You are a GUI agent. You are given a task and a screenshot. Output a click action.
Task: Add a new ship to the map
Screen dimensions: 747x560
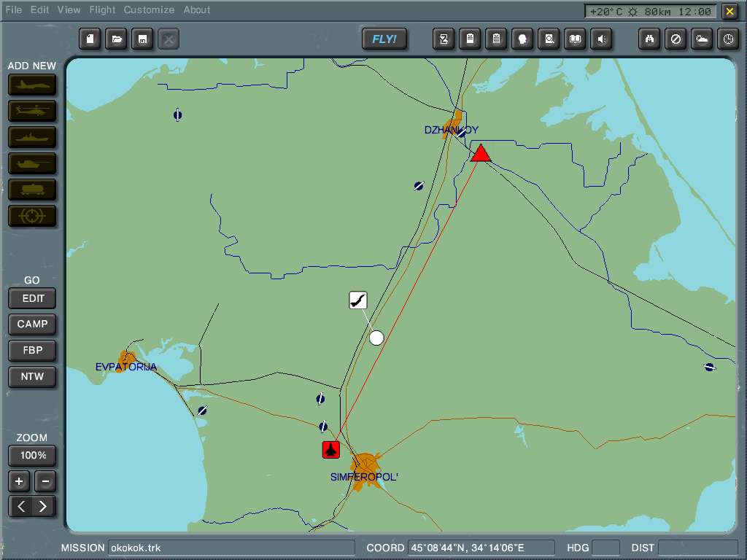[32, 137]
